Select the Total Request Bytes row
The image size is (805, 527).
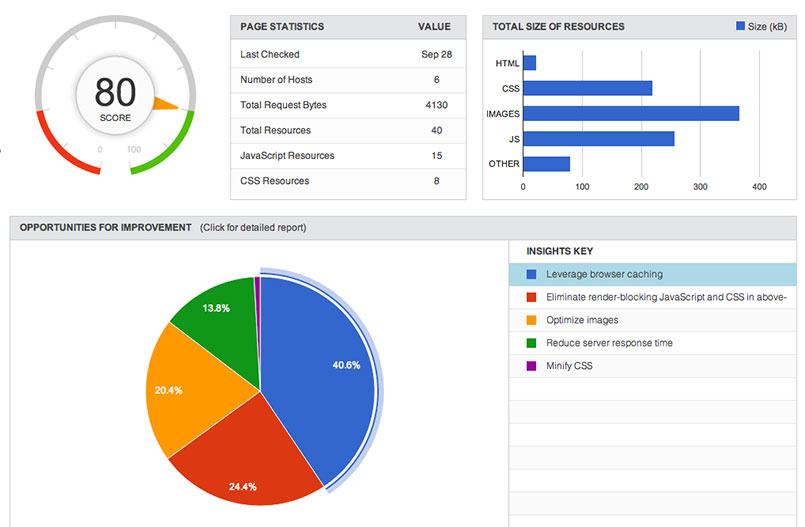coord(347,105)
